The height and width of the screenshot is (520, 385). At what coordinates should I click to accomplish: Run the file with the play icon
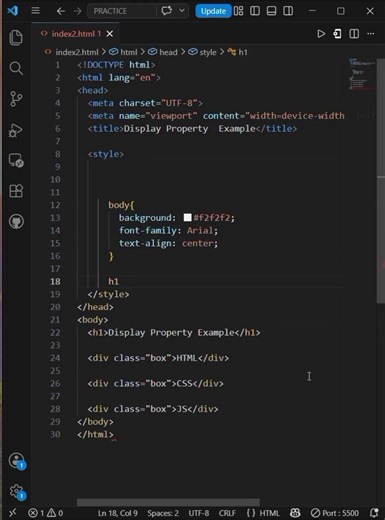321,34
